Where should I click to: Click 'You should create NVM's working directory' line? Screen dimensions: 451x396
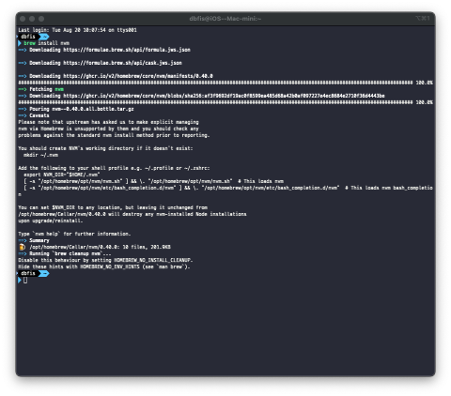(x=106, y=148)
